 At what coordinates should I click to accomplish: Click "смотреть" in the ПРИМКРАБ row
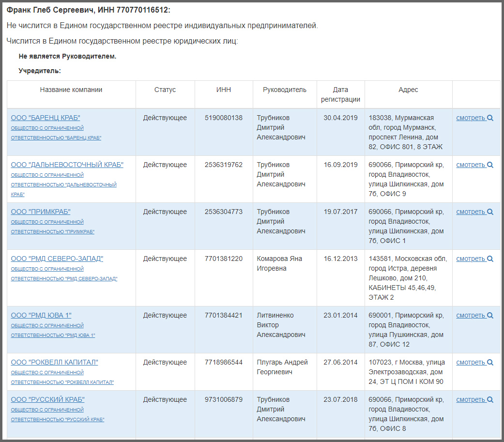coord(470,212)
